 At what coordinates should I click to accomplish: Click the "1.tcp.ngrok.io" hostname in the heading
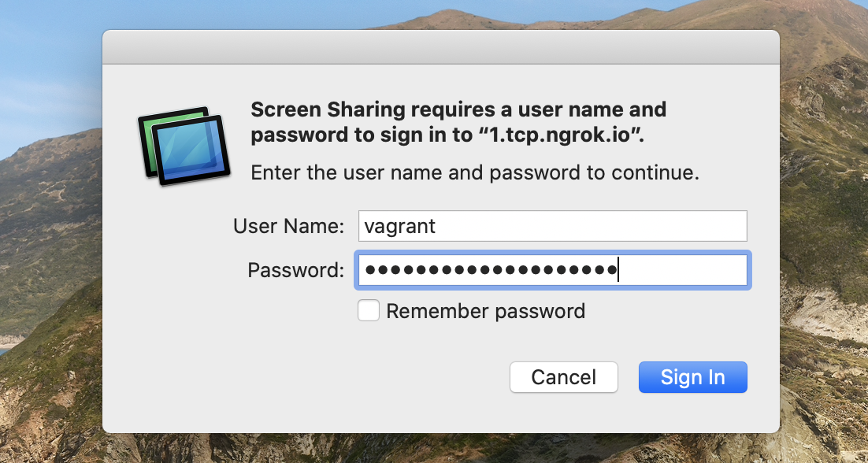[560, 135]
